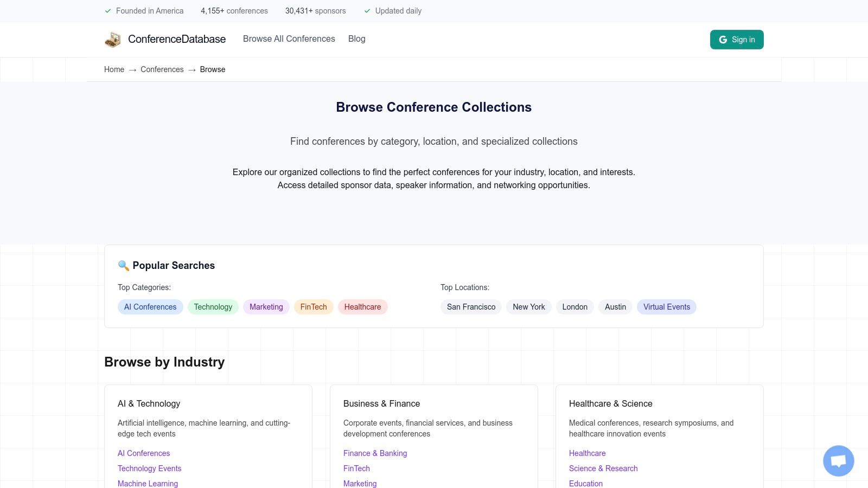Click Home in the breadcrumb trail
The height and width of the screenshot is (488, 868).
pyautogui.click(x=114, y=69)
